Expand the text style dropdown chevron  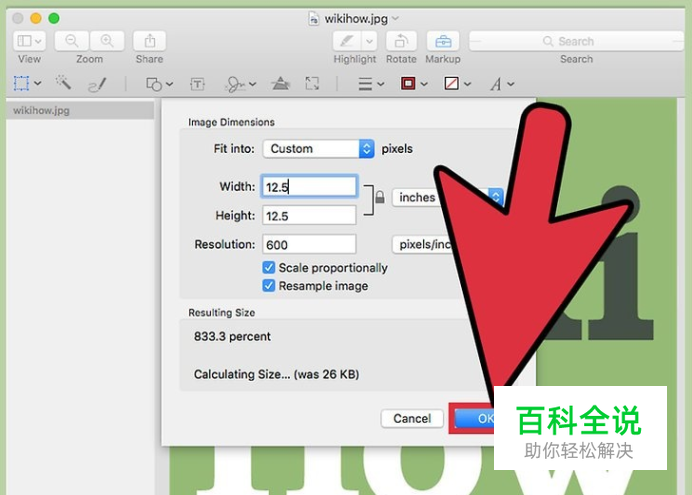(511, 84)
